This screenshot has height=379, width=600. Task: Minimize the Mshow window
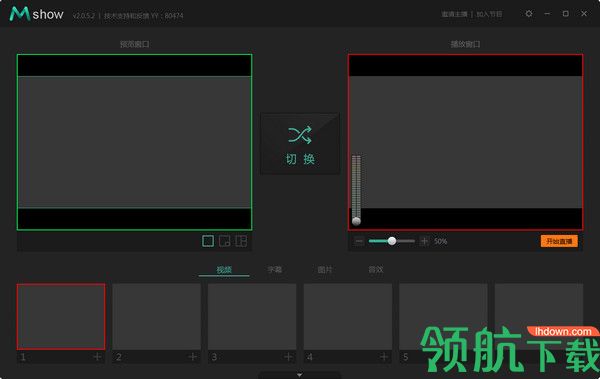547,14
